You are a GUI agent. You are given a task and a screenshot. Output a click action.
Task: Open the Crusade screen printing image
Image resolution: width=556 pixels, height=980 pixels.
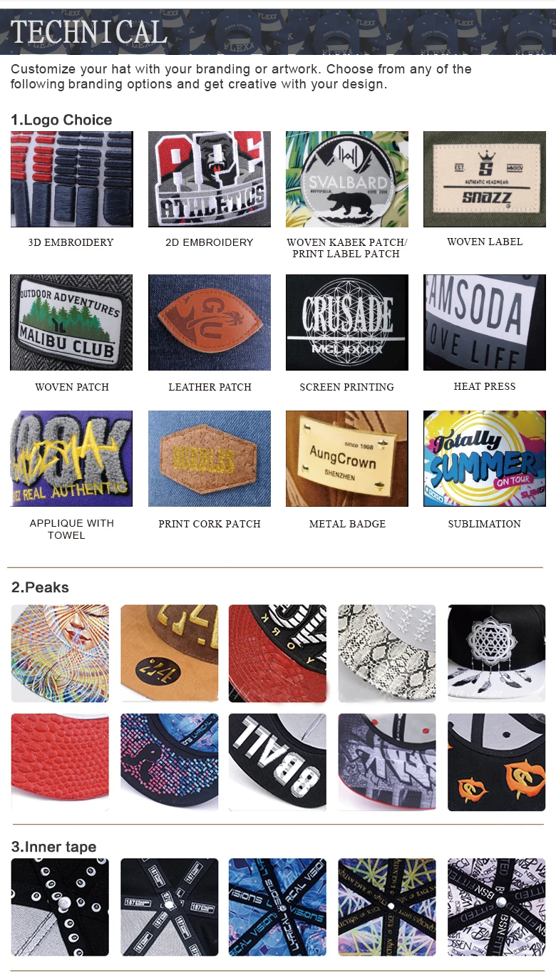tap(347, 322)
